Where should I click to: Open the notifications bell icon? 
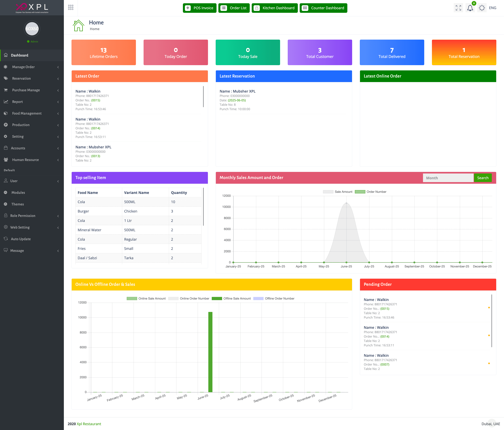[x=470, y=8]
